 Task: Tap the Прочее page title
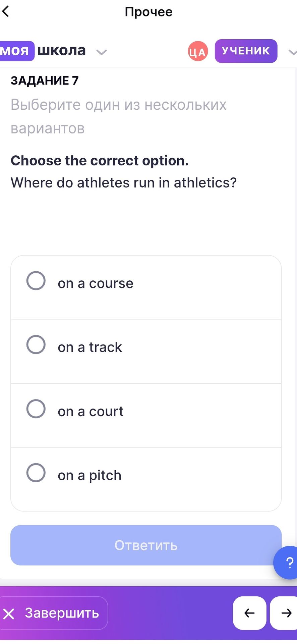[148, 12]
